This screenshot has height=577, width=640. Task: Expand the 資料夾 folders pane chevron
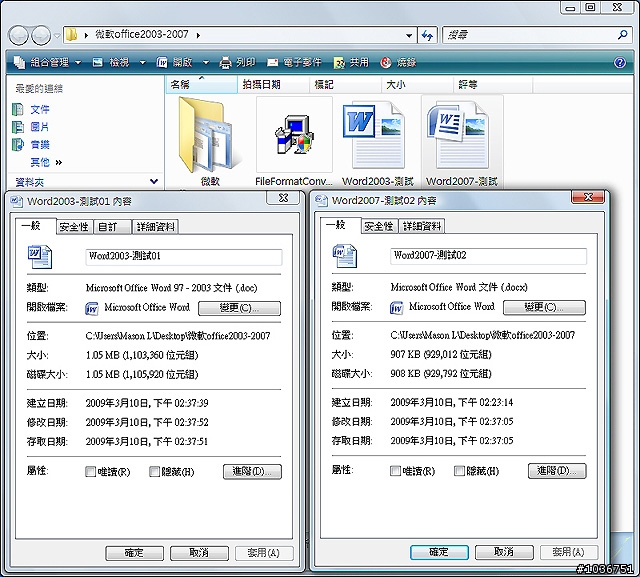point(154,181)
